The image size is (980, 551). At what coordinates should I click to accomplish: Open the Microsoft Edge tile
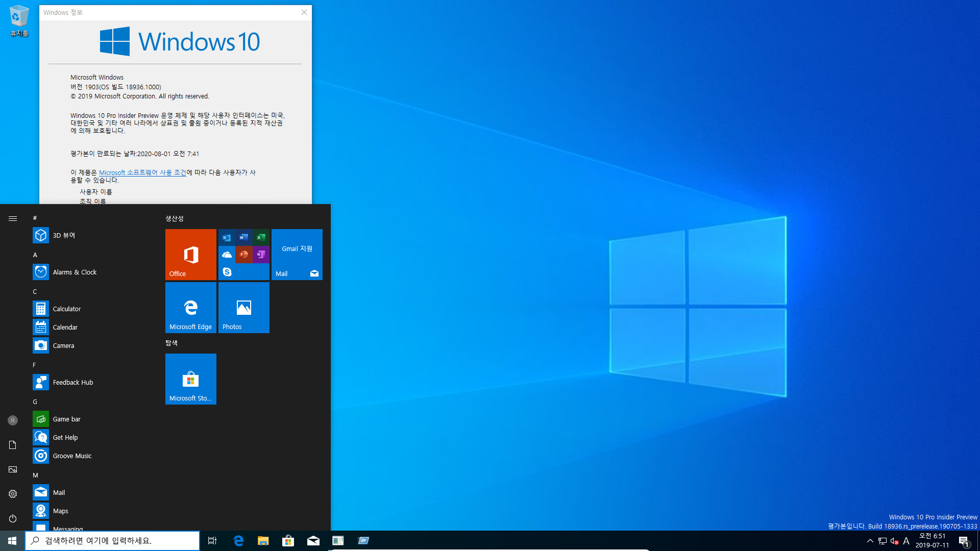tap(191, 308)
